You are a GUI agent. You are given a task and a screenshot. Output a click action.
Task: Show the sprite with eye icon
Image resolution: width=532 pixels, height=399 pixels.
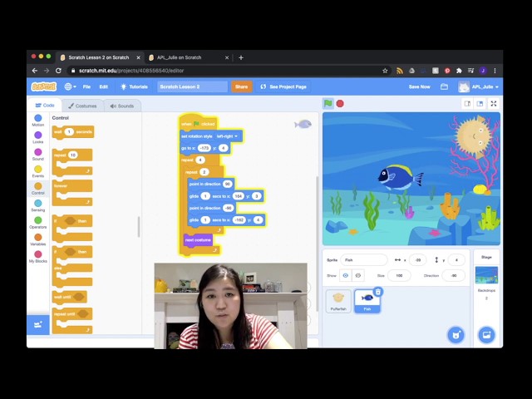(x=346, y=275)
